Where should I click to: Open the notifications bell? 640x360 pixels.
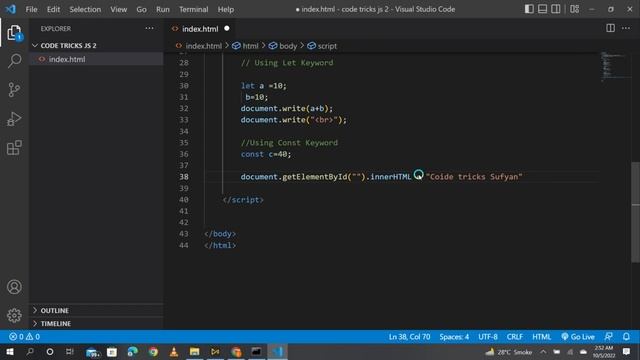click(626, 337)
